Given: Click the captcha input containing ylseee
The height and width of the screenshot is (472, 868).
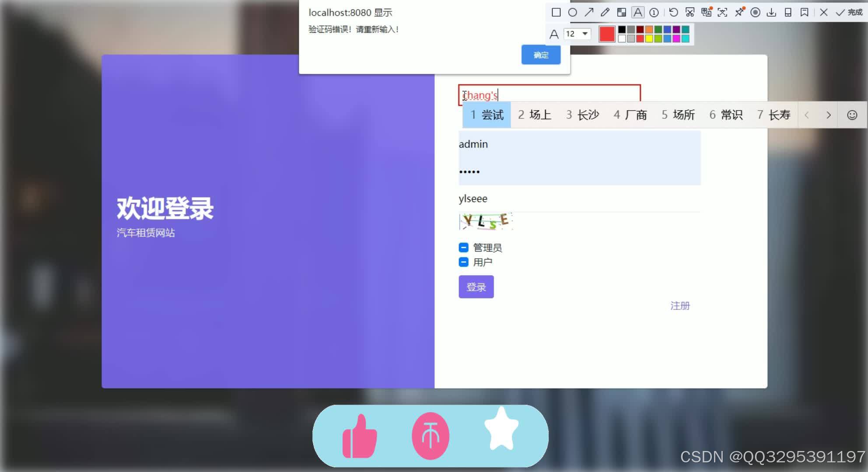Looking at the screenshot, I should tap(579, 199).
